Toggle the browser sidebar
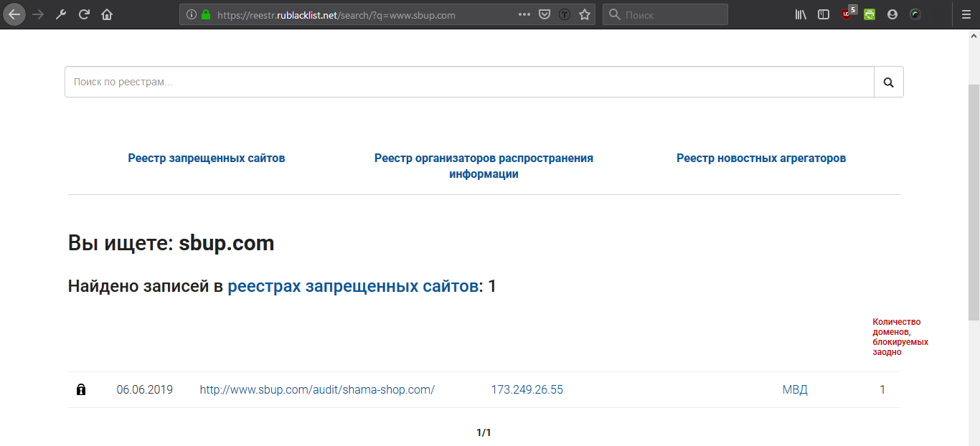This screenshot has width=980, height=446. [824, 14]
